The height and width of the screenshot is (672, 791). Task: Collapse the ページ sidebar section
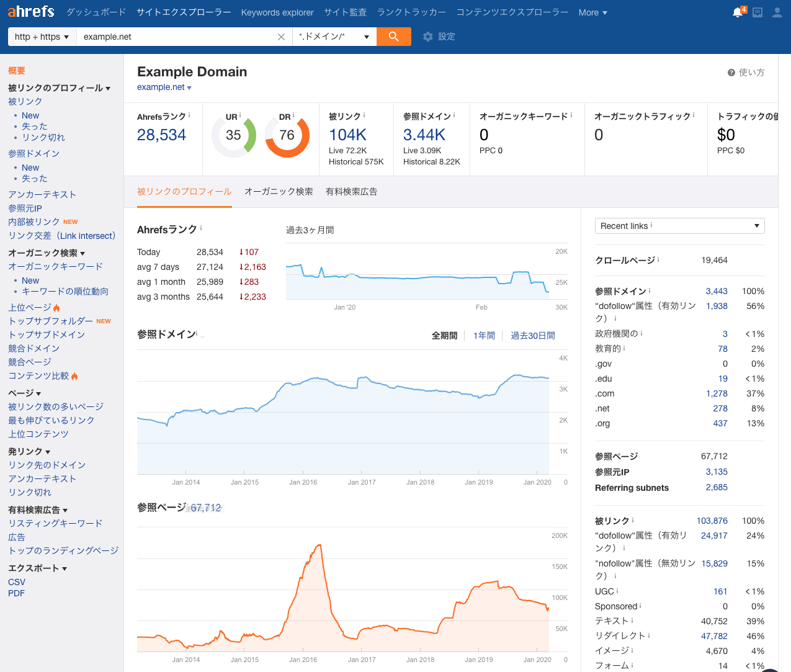24,393
